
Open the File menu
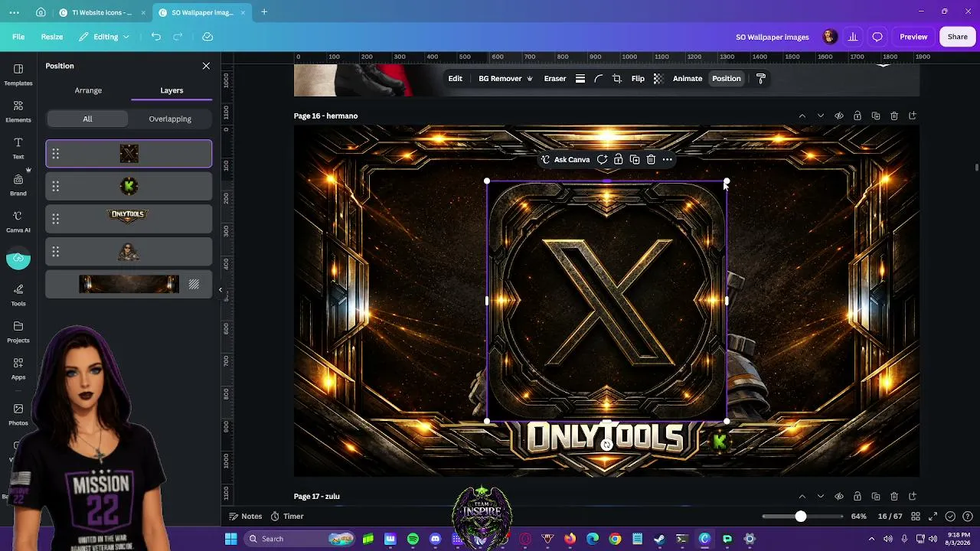click(18, 37)
